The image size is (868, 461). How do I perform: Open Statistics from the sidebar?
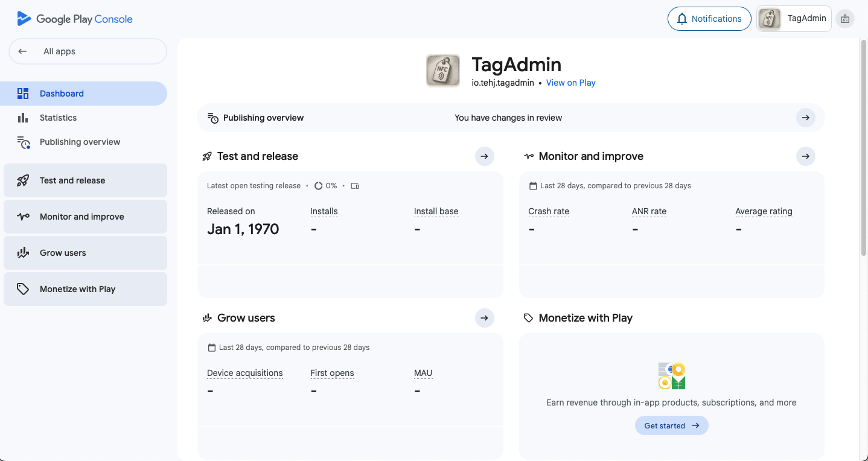[58, 118]
